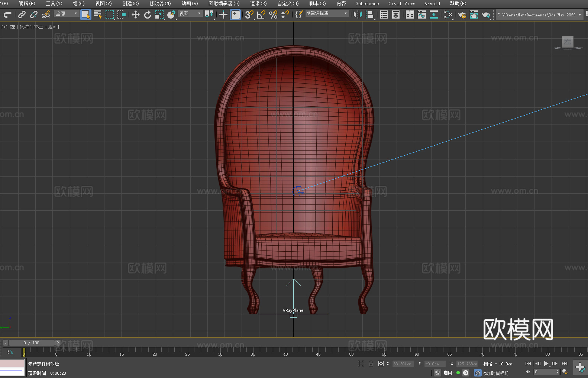Image resolution: width=588 pixels, height=378 pixels.
Task: Click the time slider '0 / 100' handle
Action: [32, 343]
